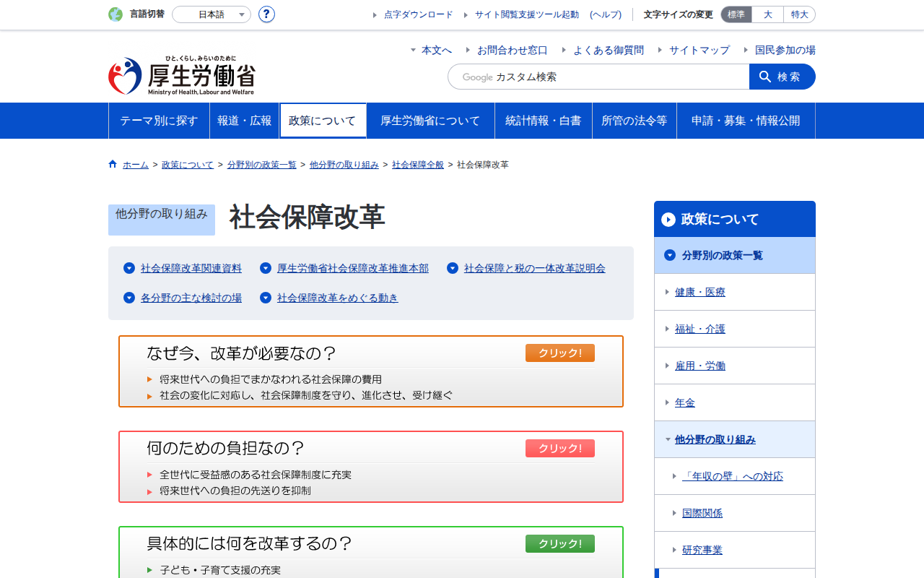
Task: Click the orange クリック! badge
Action: point(559,353)
